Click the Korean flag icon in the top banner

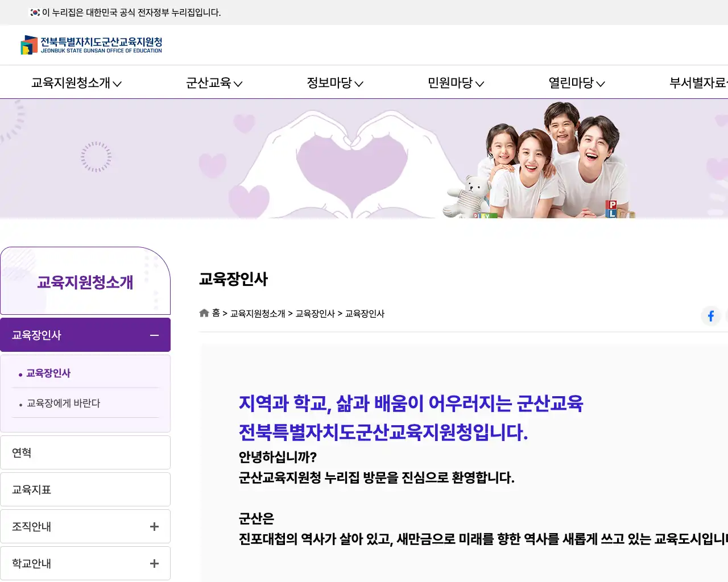click(x=33, y=12)
